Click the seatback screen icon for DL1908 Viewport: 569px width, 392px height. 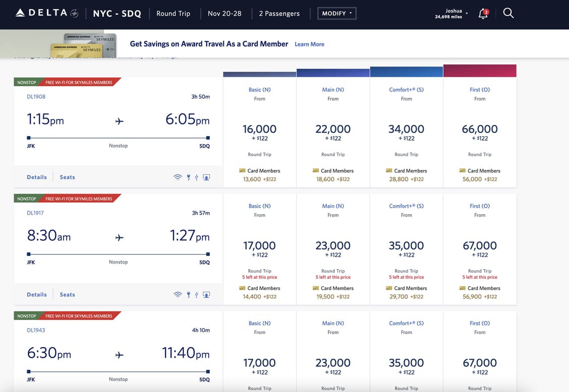pyautogui.click(x=206, y=177)
